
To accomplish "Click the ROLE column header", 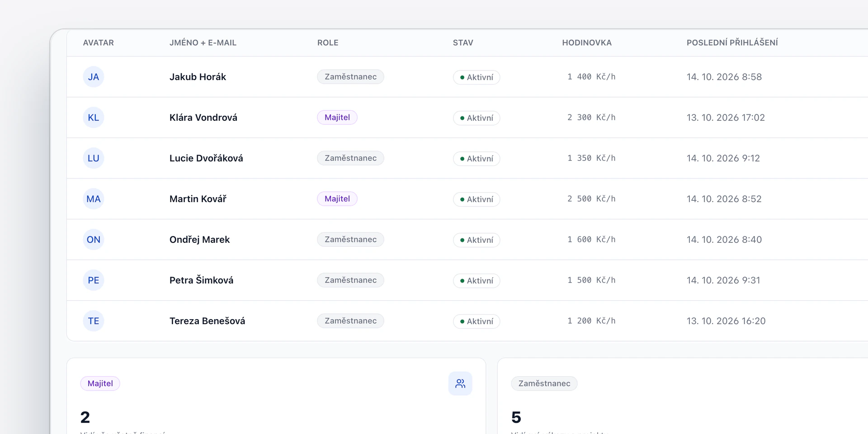I will click(x=328, y=42).
